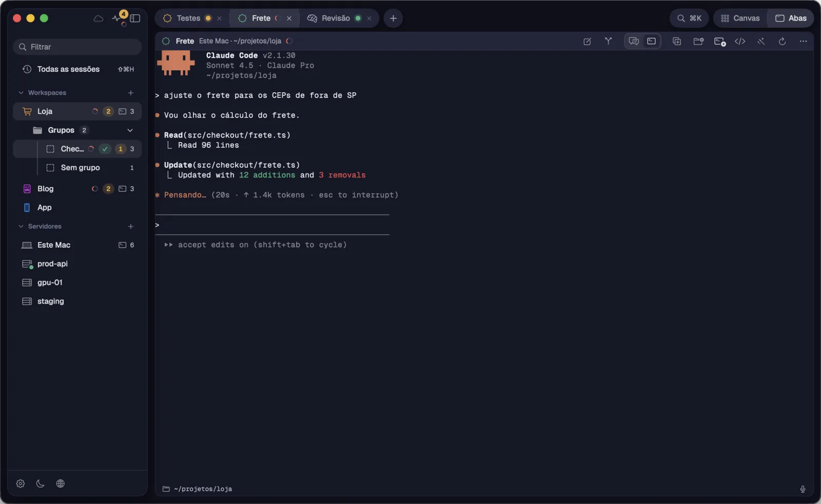The image size is (821, 504).
Task: Click the Filtrar search field
Action: point(77,47)
